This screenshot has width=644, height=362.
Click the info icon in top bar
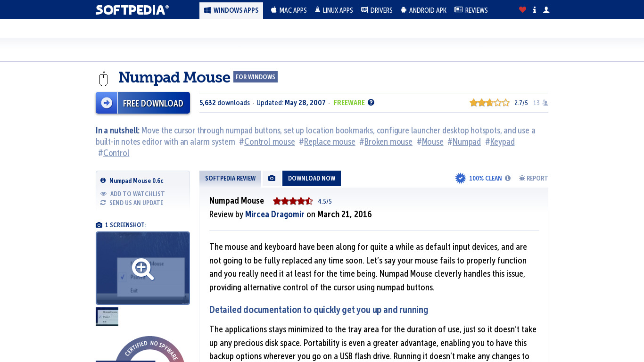[x=534, y=10]
